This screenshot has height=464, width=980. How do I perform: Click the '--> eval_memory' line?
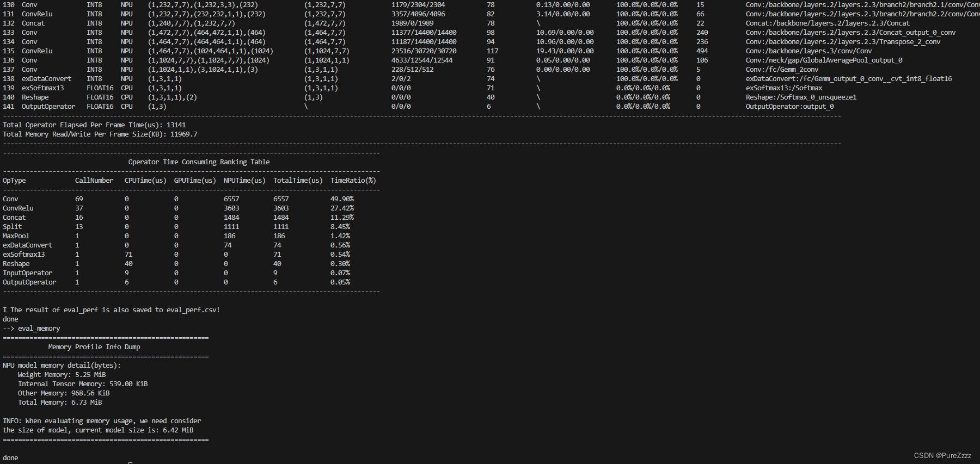tap(32, 328)
